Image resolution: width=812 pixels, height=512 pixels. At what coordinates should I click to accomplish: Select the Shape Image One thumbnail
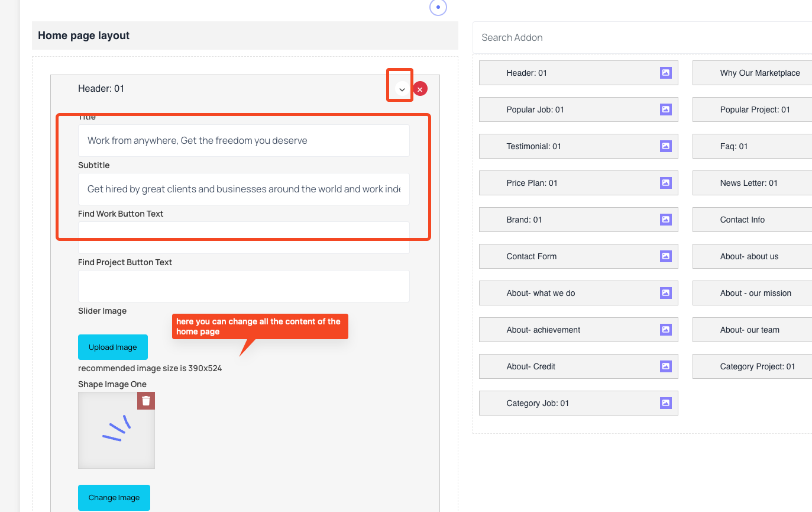coord(117,430)
